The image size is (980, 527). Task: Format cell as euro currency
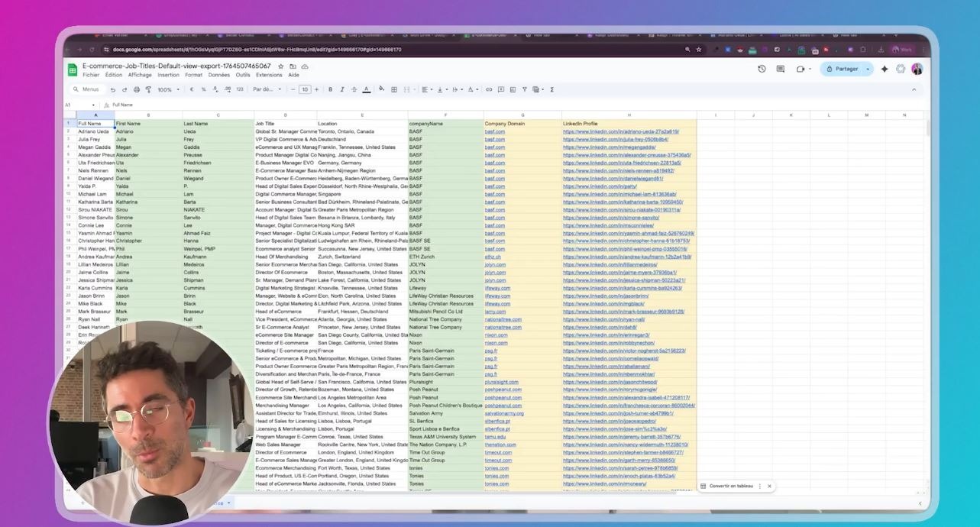pos(191,89)
